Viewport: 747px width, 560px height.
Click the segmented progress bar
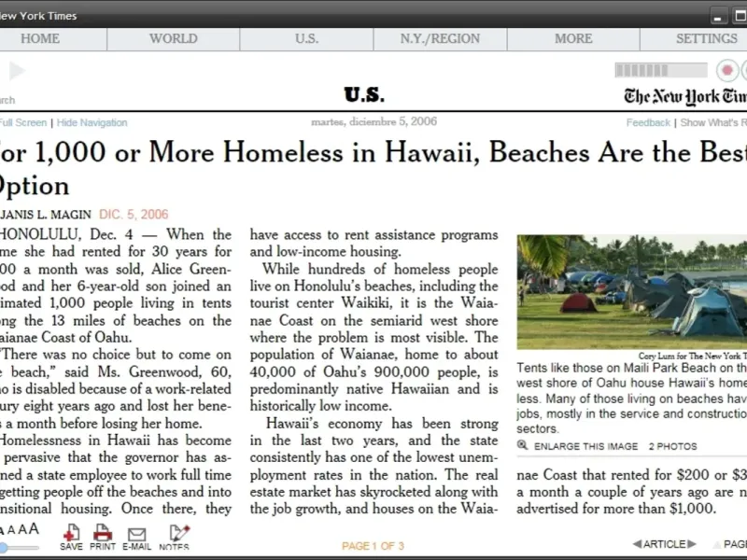(x=661, y=71)
